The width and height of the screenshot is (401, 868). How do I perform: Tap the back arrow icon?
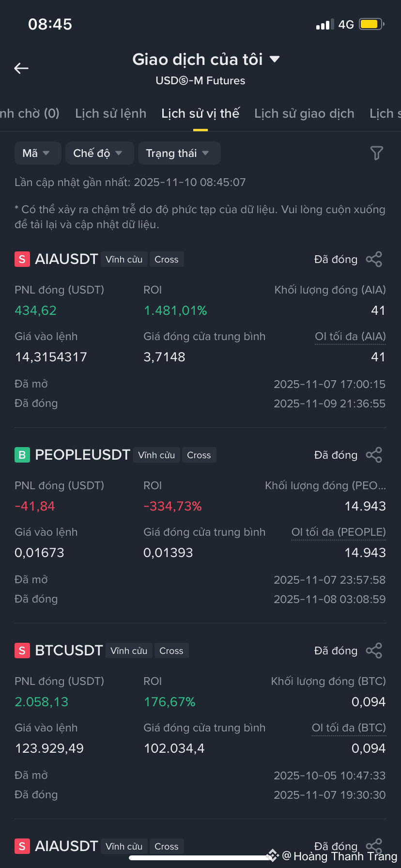[x=21, y=68]
